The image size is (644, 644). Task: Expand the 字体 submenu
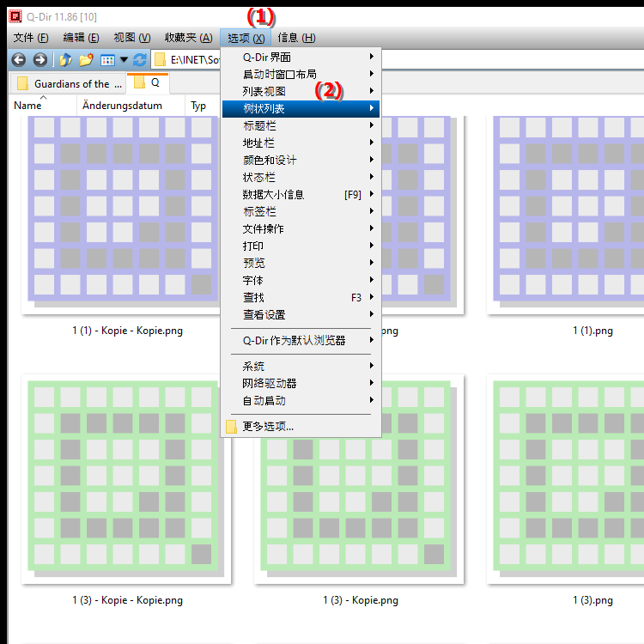coord(301,281)
